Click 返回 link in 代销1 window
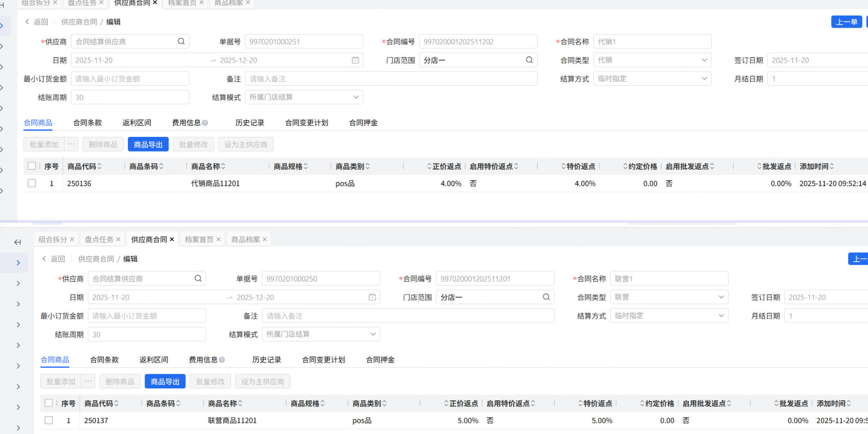 click(37, 22)
